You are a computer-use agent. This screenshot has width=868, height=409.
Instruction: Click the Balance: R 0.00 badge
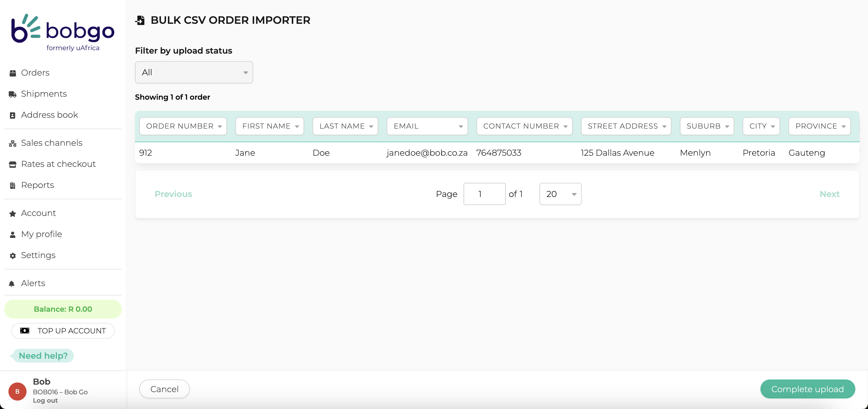(63, 309)
